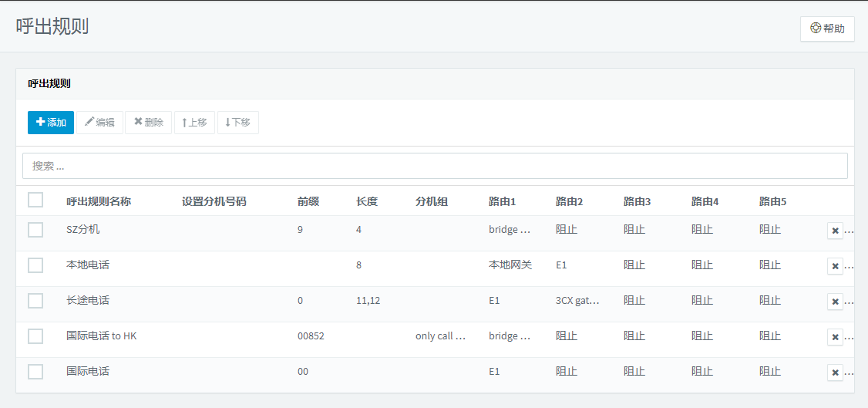The image size is (868, 408).
Task: Open the 帮助 help button
Action: click(827, 29)
